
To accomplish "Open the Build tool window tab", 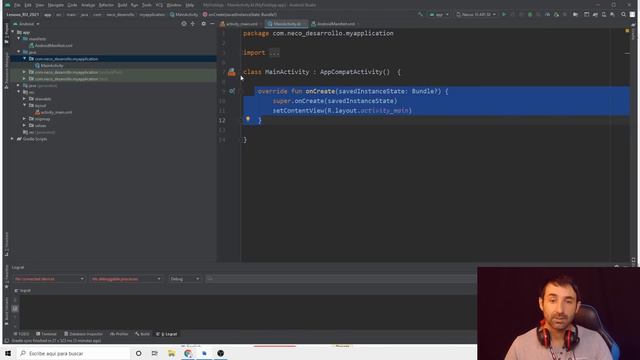I will click(x=142, y=334).
